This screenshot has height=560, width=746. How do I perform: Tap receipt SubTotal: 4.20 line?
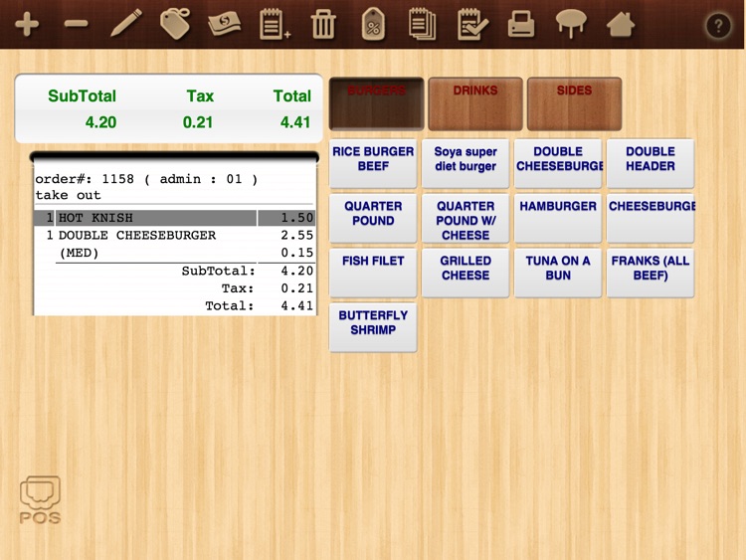click(248, 271)
